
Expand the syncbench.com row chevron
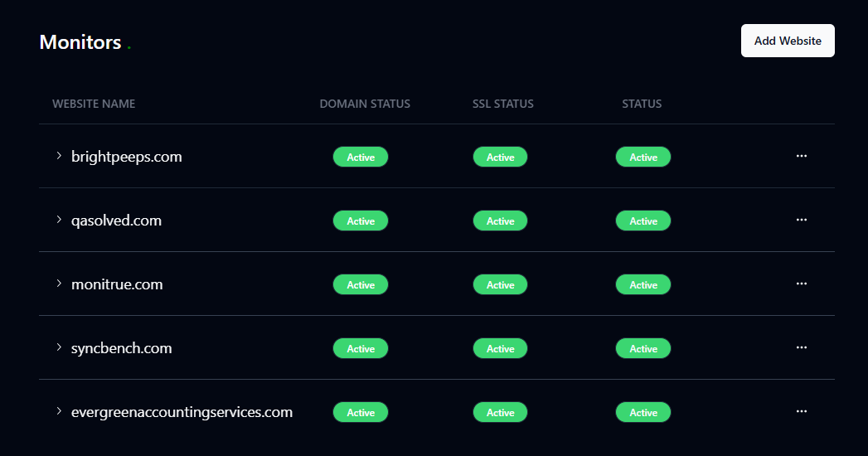point(59,347)
